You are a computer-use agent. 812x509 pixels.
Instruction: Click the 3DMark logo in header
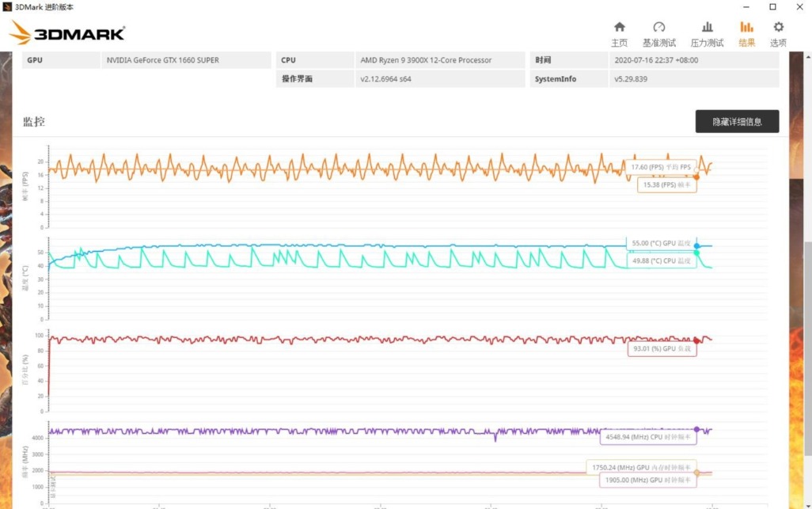[67, 34]
